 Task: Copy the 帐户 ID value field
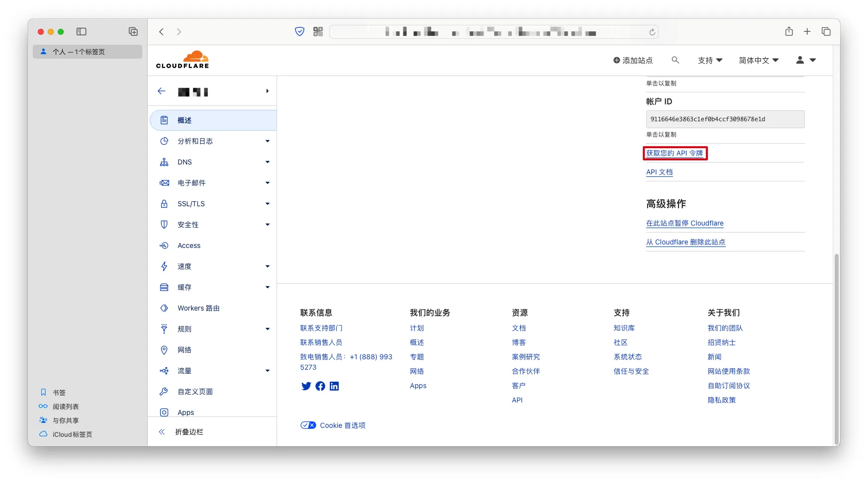coord(725,119)
